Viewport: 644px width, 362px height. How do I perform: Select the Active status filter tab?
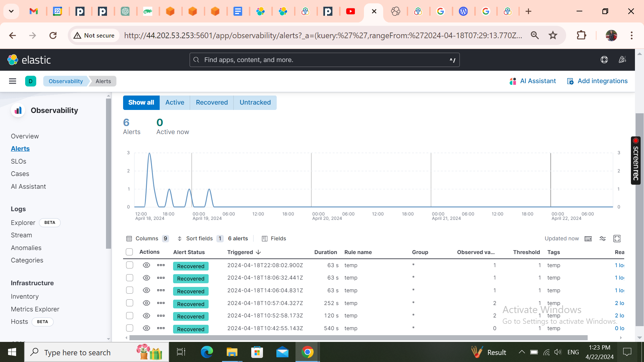pyautogui.click(x=175, y=103)
